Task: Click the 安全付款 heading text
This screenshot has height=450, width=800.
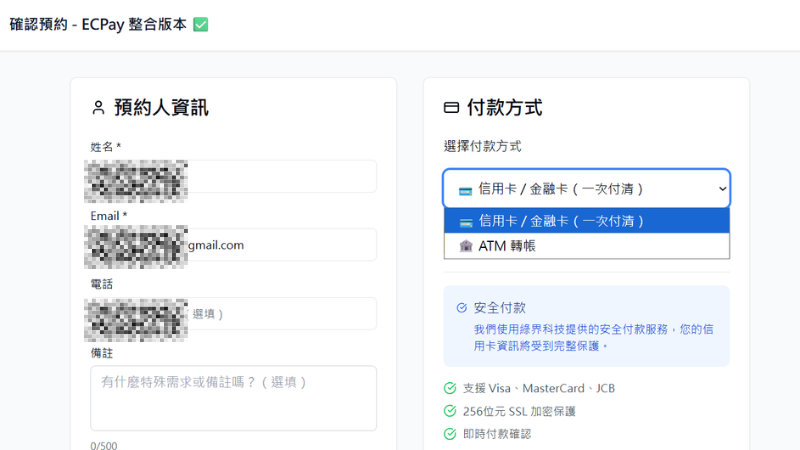Action: point(499,308)
